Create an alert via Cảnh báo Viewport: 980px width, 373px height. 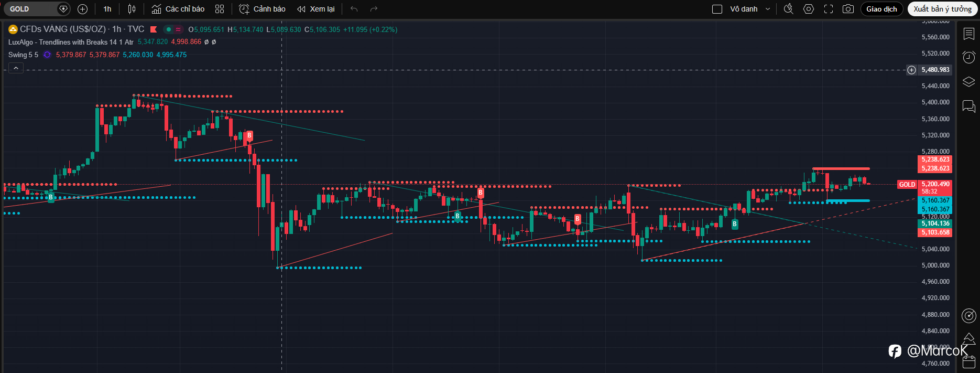(x=263, y=9)
